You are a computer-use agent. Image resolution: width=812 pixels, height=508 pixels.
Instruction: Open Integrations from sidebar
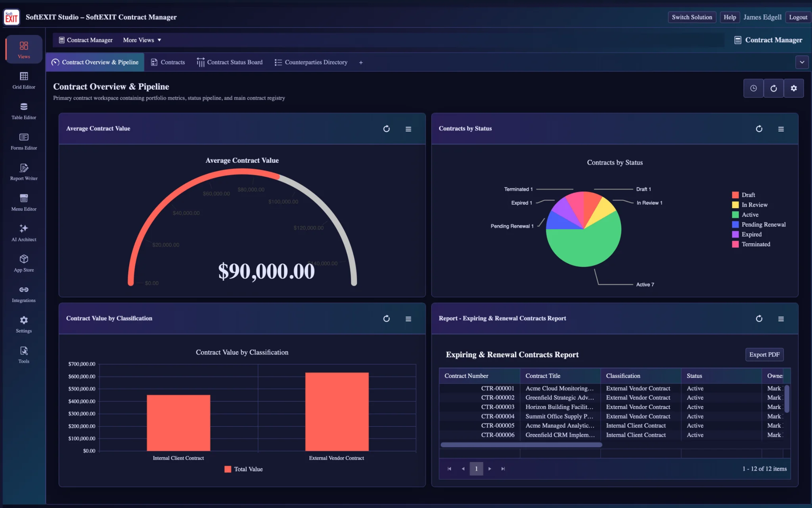click(24, 294)
